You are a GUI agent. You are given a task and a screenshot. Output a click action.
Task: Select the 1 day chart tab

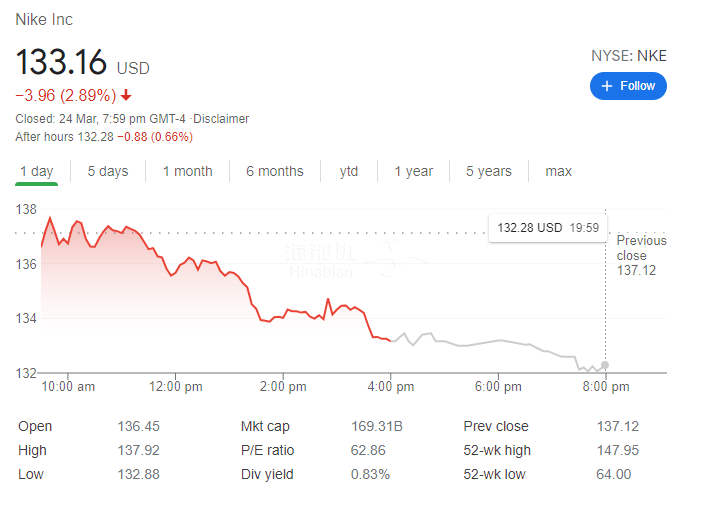(37, 171)
